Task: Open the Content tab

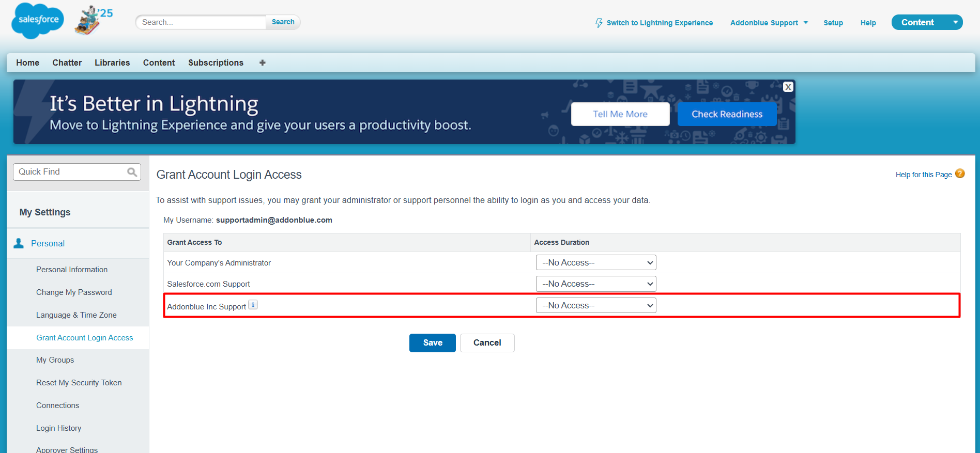Action: click(x=159, y=63)
